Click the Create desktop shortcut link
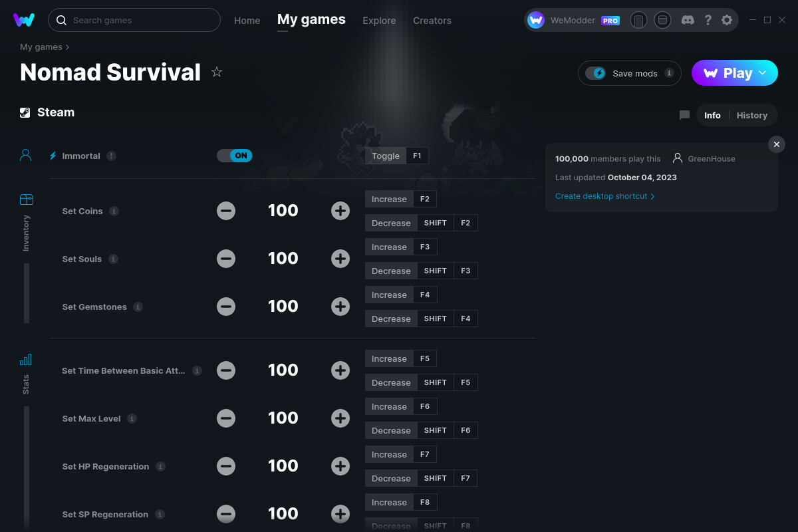798x532 pixels. tap(604, 196)
